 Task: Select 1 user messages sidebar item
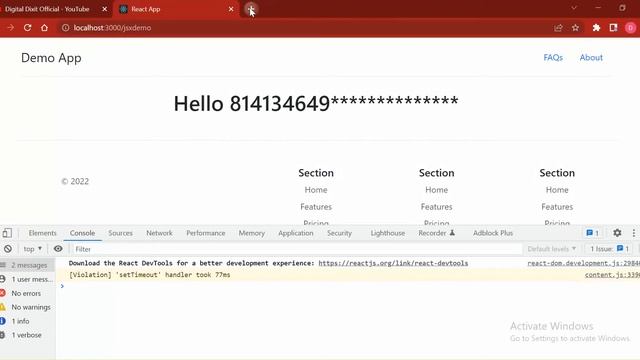[x=27, y=279]
